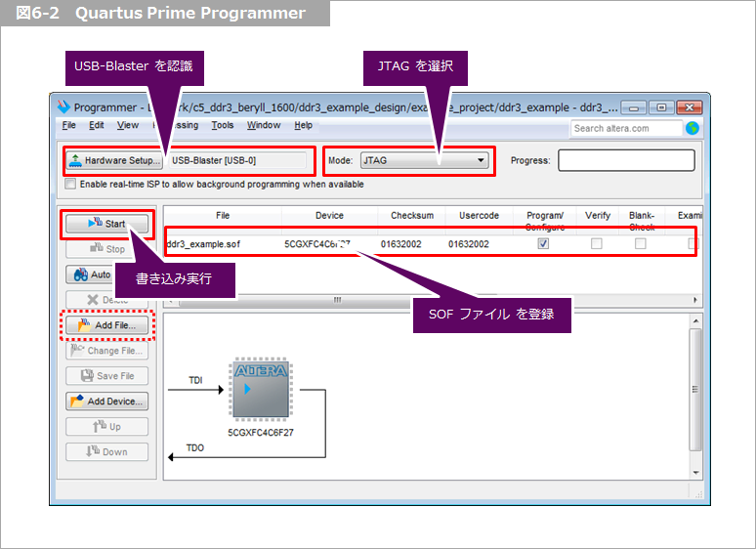
Task: Open the File menu
Action: (68, 125)
